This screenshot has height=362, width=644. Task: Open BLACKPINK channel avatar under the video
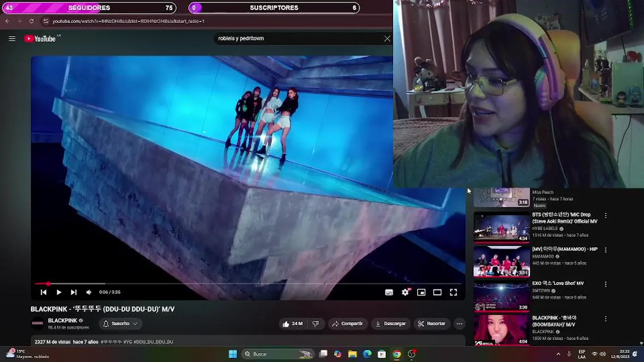37,323
